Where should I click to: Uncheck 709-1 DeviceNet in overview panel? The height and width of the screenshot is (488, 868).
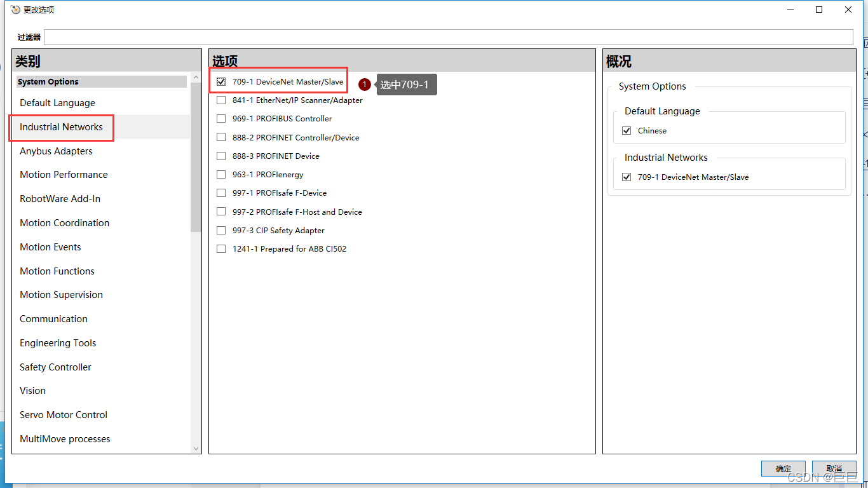627,177
